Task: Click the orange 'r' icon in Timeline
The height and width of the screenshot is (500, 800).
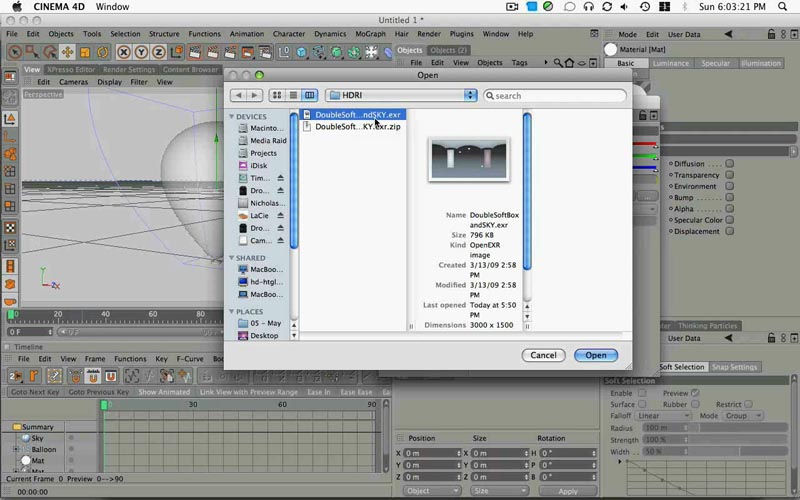Action: [x=34, y=376]
